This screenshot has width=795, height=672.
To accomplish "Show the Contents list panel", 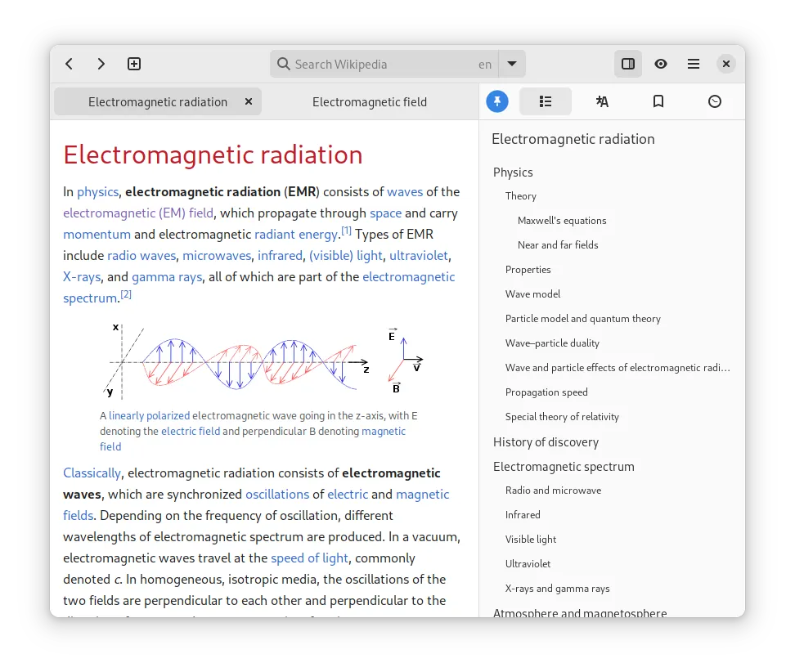I will click(546, 101).
